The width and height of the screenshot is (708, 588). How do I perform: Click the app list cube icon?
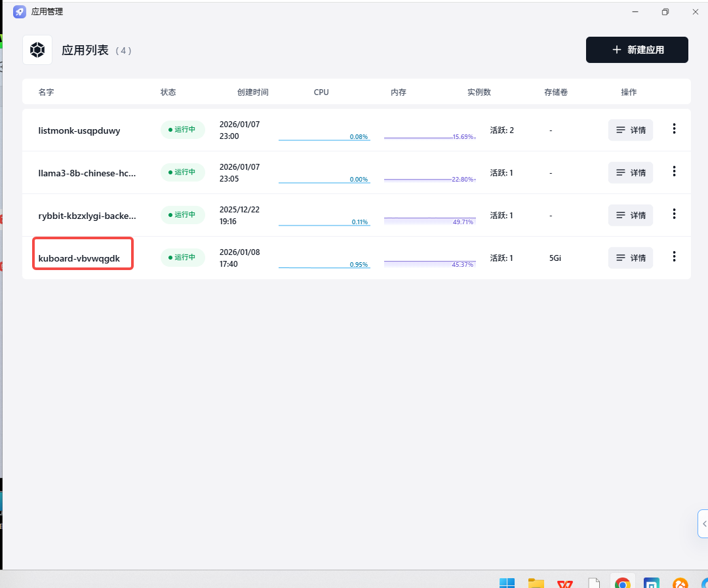tap(37, 50)
